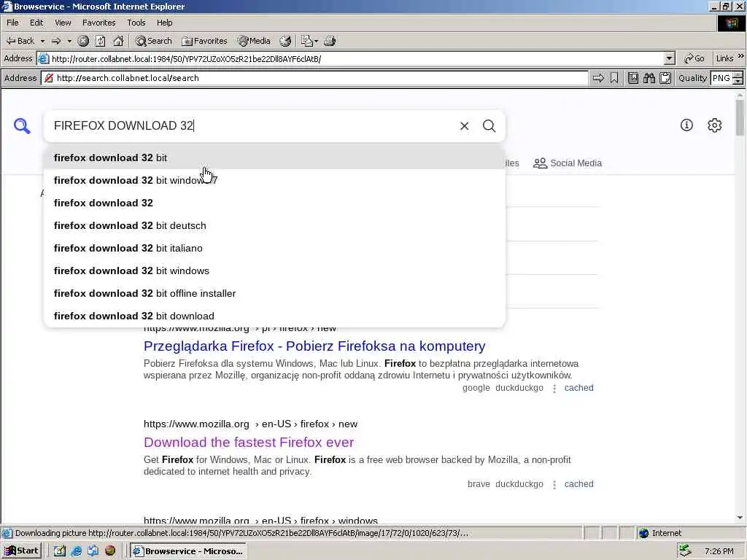747x560 pixels.
Task: Switch to the Browservice taskbar button
Action: [x=187, y=551]
